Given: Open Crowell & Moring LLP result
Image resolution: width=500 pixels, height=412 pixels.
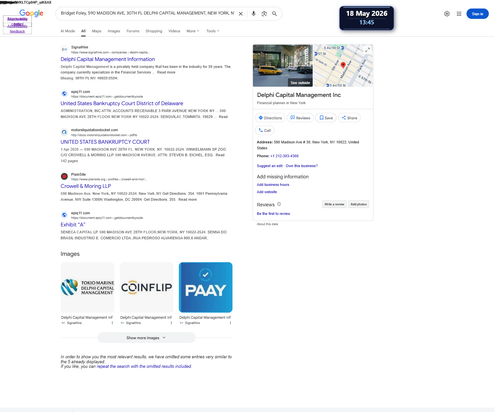Looking at the screenshot, I should pyautogui.click(x=86, y=186).
